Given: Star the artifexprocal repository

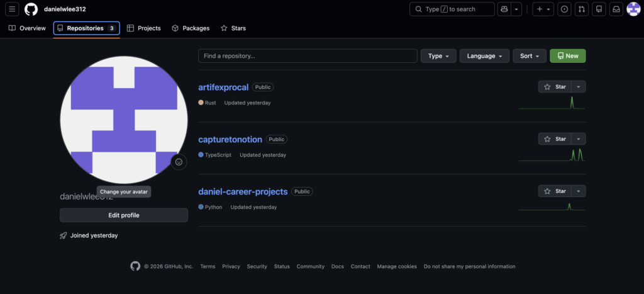Looking at the screenshot, I should [x=555, y=87].
